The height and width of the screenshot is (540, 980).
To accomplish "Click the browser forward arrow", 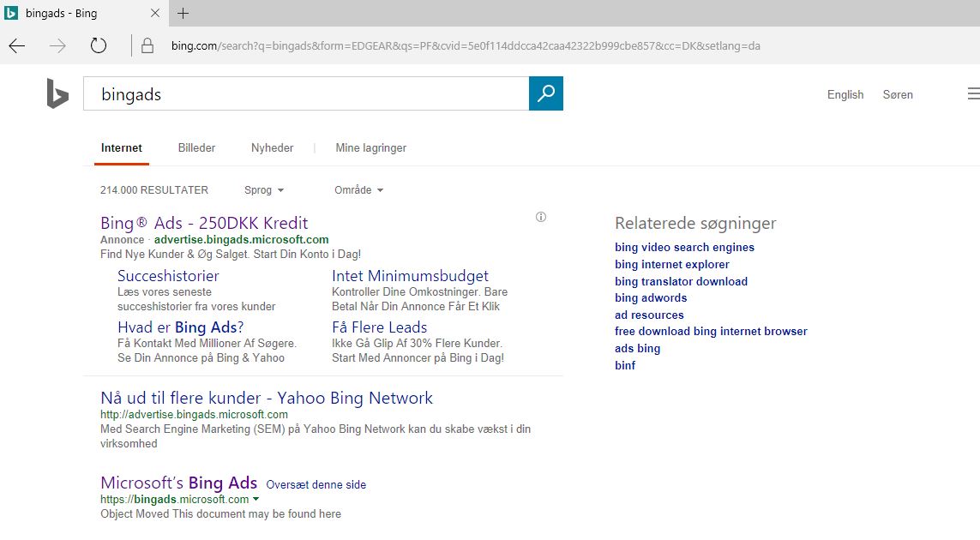I will (x=57, y=45).
